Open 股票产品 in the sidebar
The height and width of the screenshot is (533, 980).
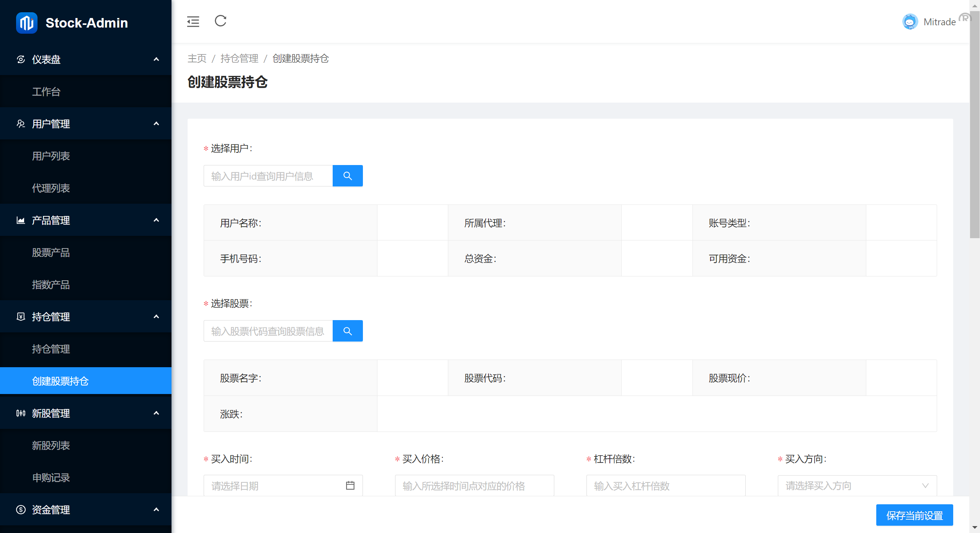click(51, 253)
